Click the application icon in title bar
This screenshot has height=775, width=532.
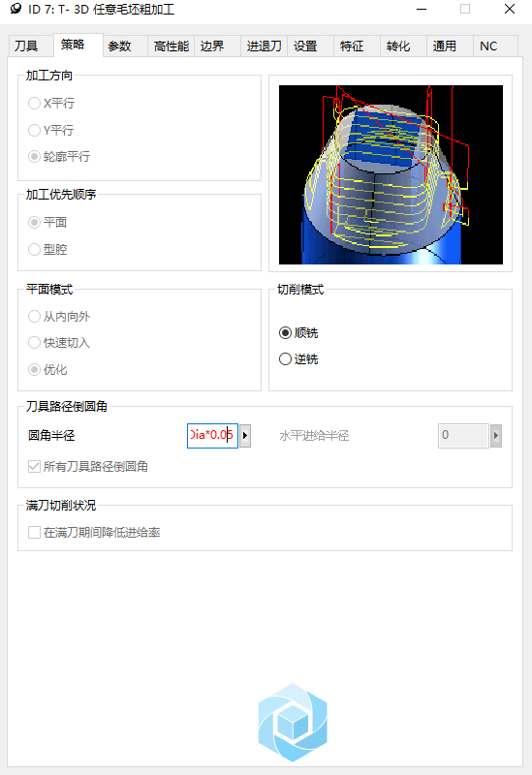coord(16,9)
